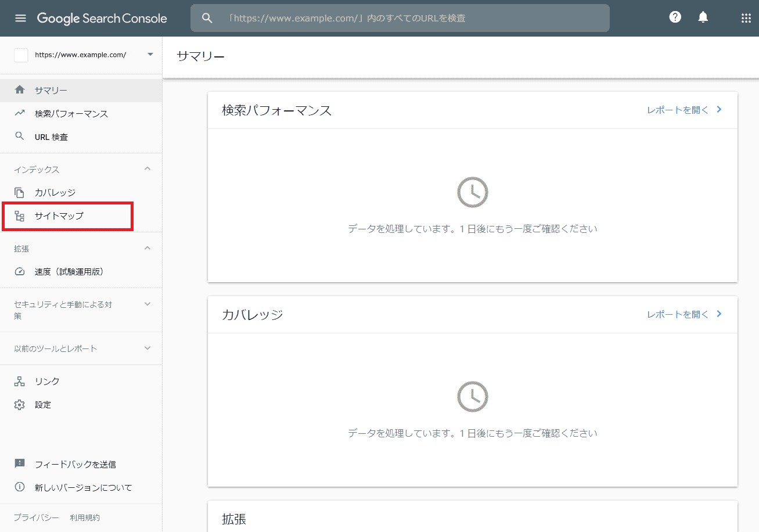Open the notifications bell

pyautogui.click(x=703, y=17)
